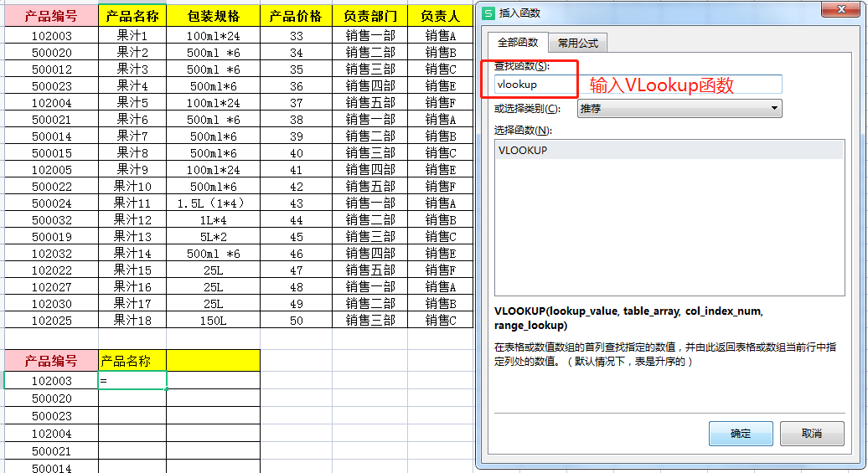Select cell 果汁7
Image resolution: width=868 pixels, height=473 pixels.
(x=132, y=136)
